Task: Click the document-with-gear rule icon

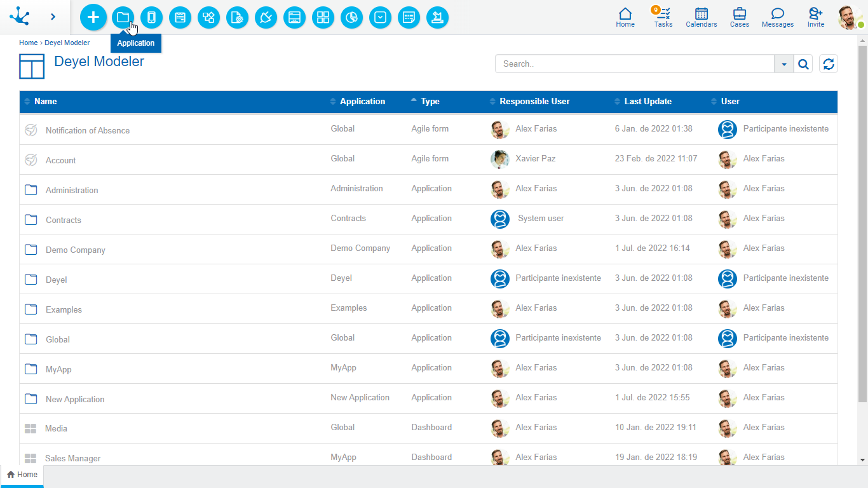Action: click(x=237, y=17)
